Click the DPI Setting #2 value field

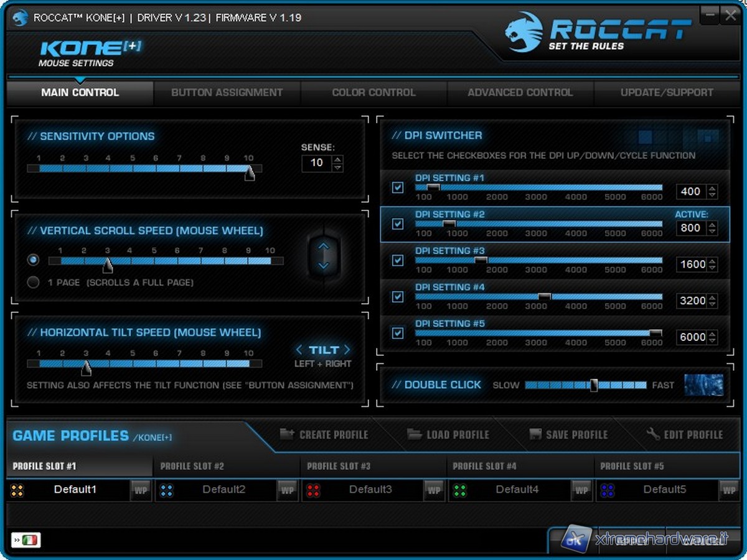(690, 228)
